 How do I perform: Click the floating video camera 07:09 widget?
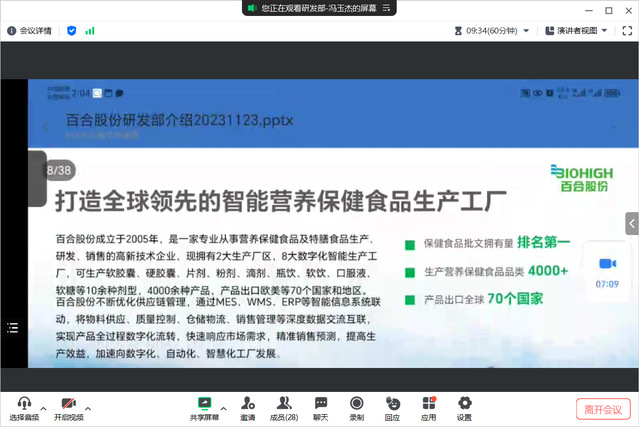click(x=607, y=270)
